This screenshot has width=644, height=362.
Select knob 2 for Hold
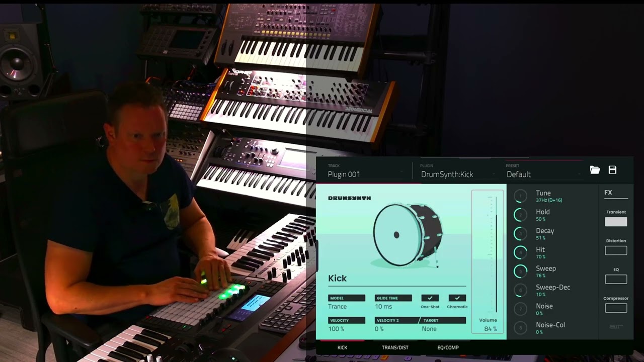point(520,215)
